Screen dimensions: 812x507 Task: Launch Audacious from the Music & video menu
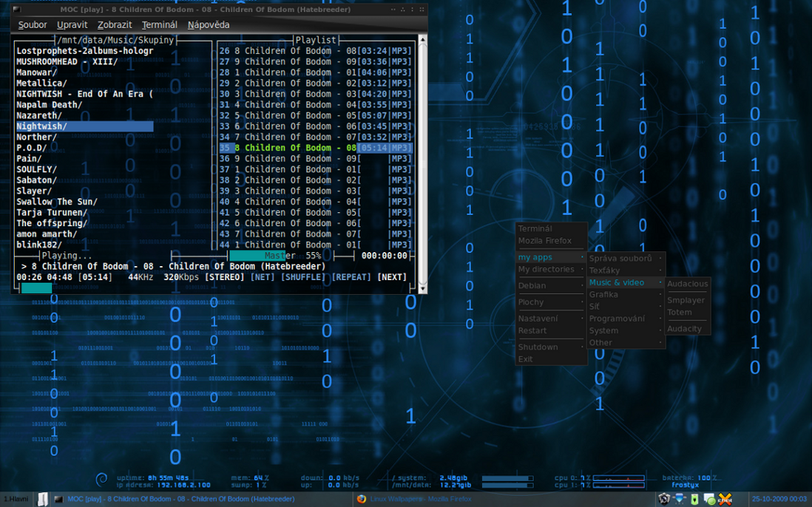(x=687, y=284)
